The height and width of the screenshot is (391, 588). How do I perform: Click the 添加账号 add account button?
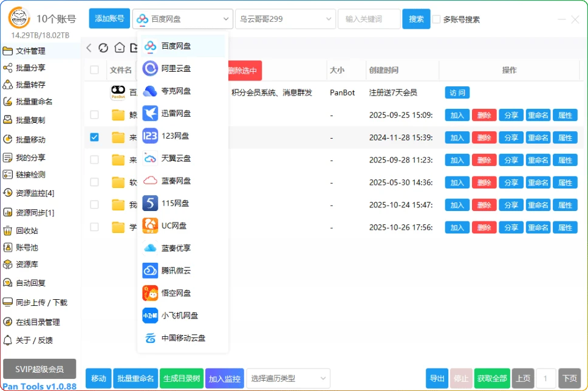pyautogui.click(x=109, y=19)
